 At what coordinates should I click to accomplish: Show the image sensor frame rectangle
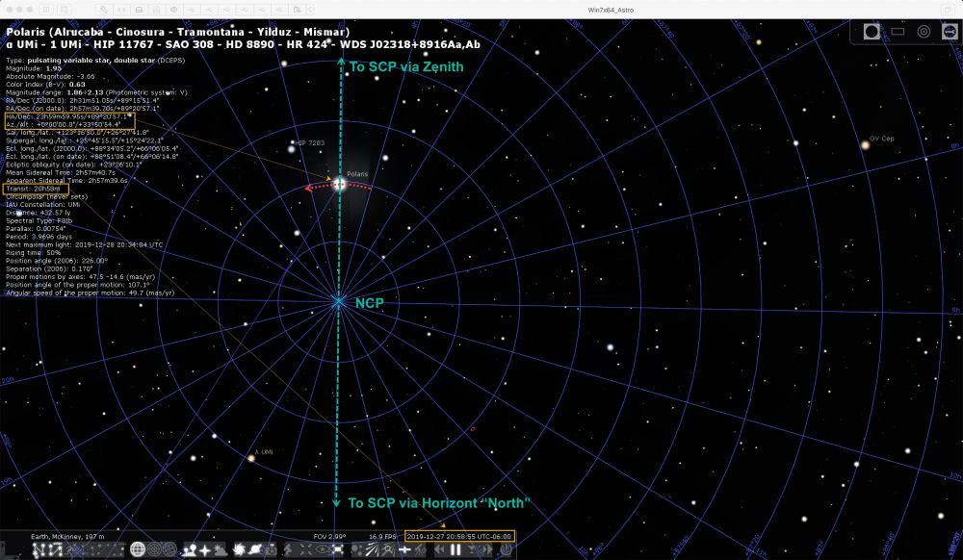pos(898,32)
